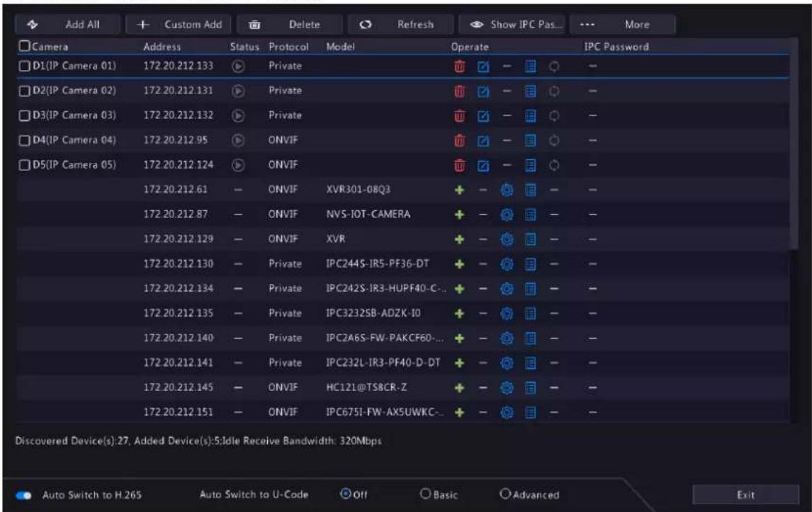
Task: Select model text IPC242S-IR3-HUPF40-C
Action: tap(385, 288)
